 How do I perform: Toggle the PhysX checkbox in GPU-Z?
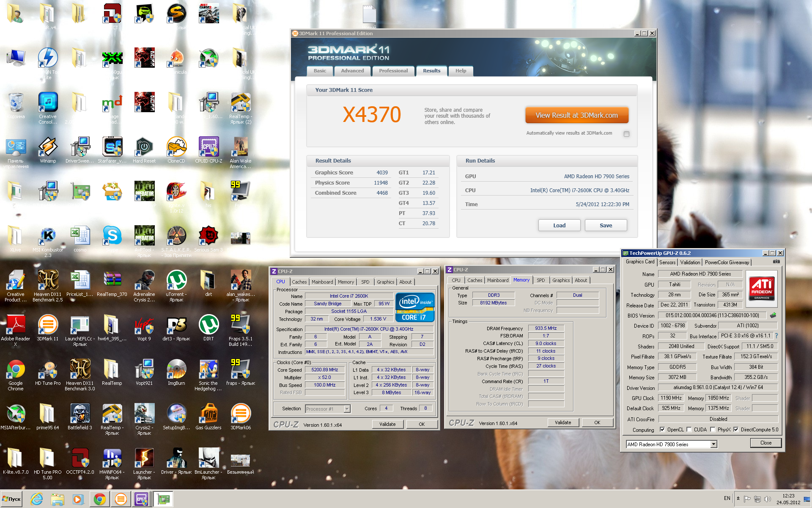[x=713, y=430]
